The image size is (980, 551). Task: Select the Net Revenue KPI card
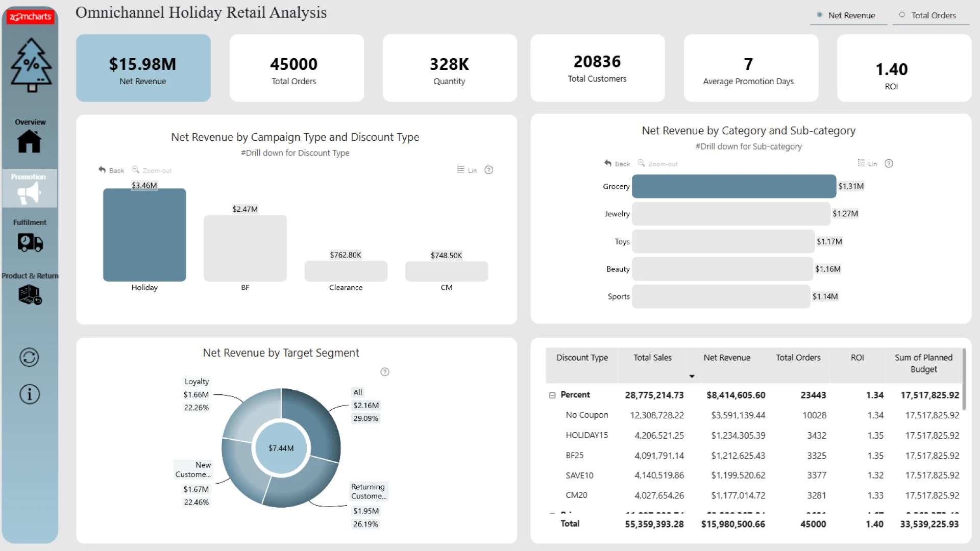143,68
